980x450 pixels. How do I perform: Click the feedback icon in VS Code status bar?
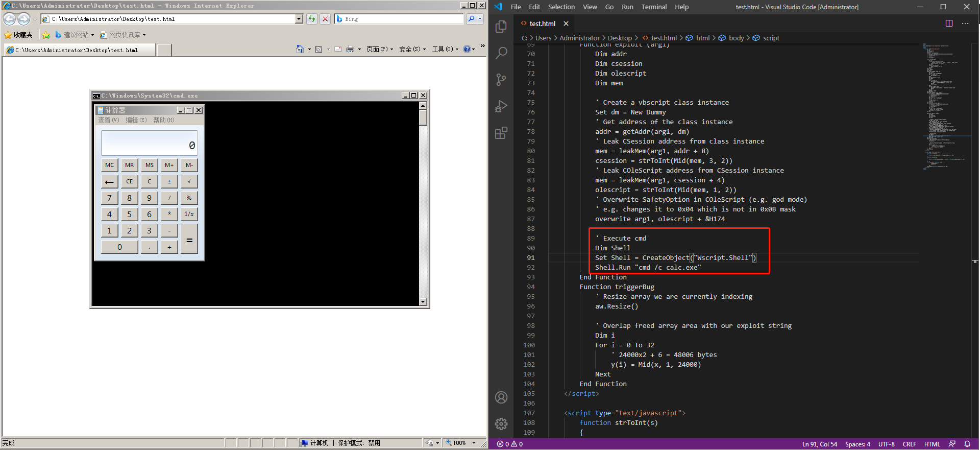click(x=952, y=444)
